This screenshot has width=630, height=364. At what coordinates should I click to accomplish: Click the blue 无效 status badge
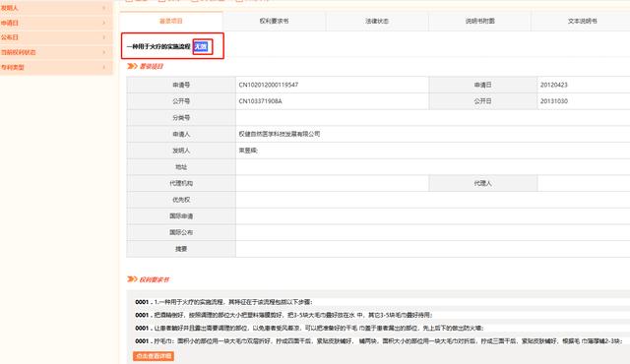[201, 46]
